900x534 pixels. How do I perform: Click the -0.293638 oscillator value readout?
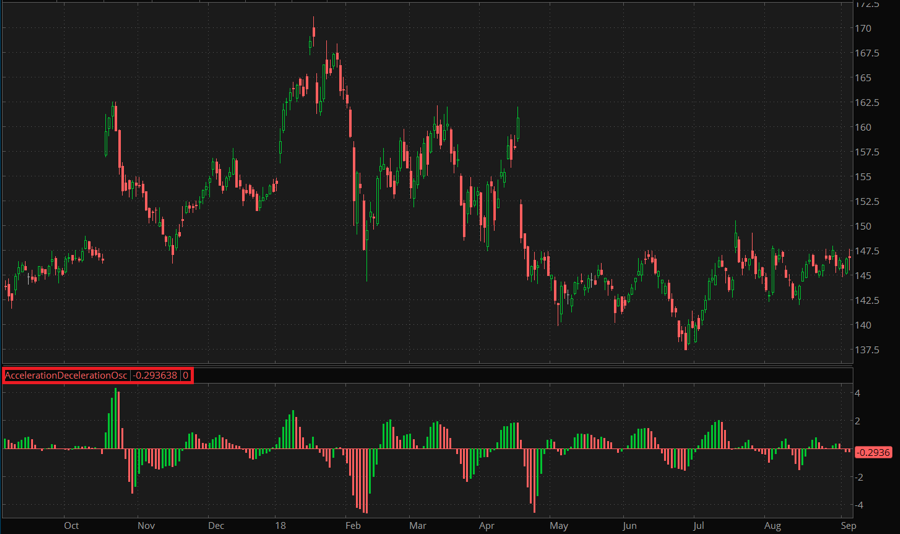click(155, 376)
